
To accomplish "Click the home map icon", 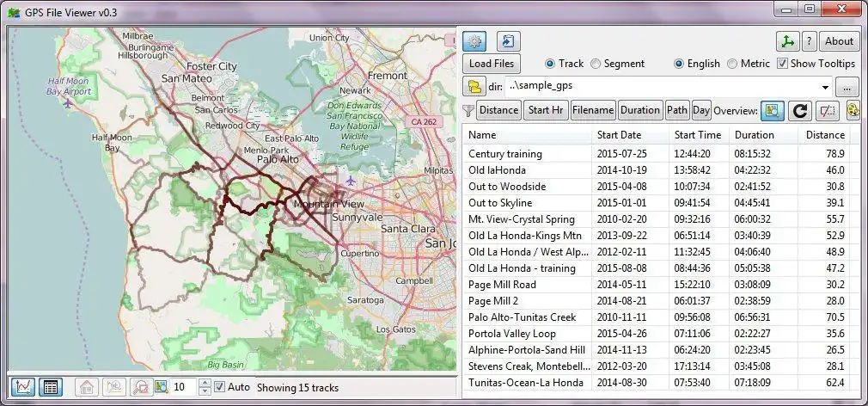I will [x=86, y=386].
